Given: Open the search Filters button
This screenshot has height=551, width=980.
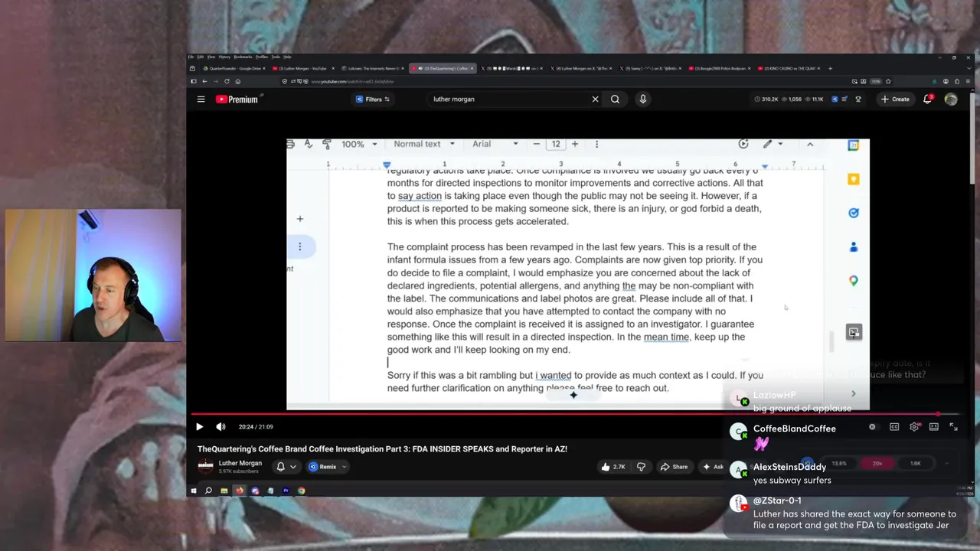Looking at the screenshot, I should coord(373,99).
